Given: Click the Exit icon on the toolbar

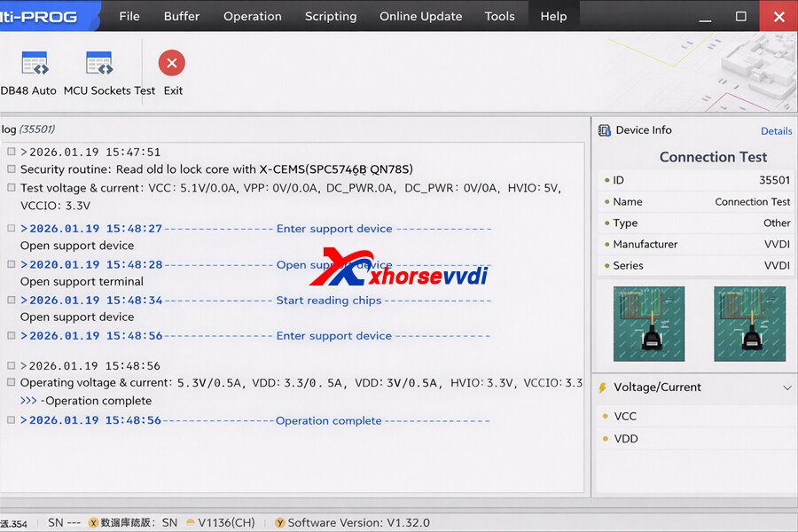Looking at the screenshot, I should (171, 62).
